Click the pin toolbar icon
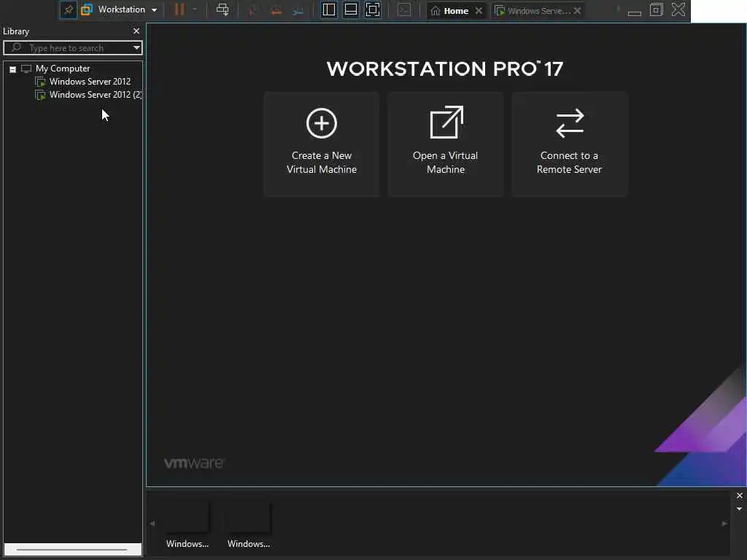Viewport: 747px width, 560px height. (x=69, y=9)
